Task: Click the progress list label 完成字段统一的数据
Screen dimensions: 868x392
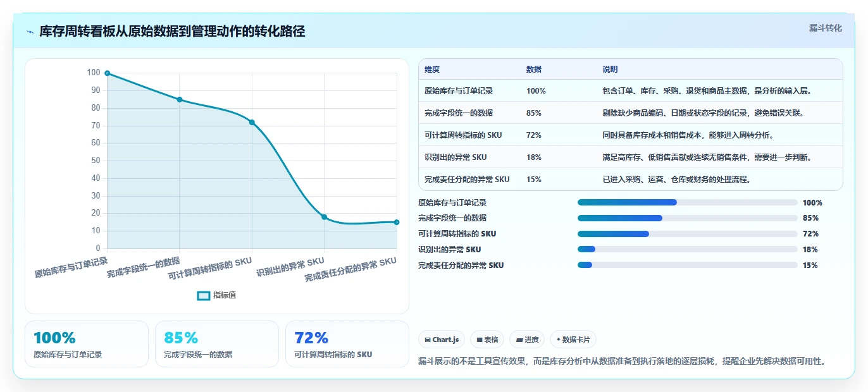Action: 452,218
